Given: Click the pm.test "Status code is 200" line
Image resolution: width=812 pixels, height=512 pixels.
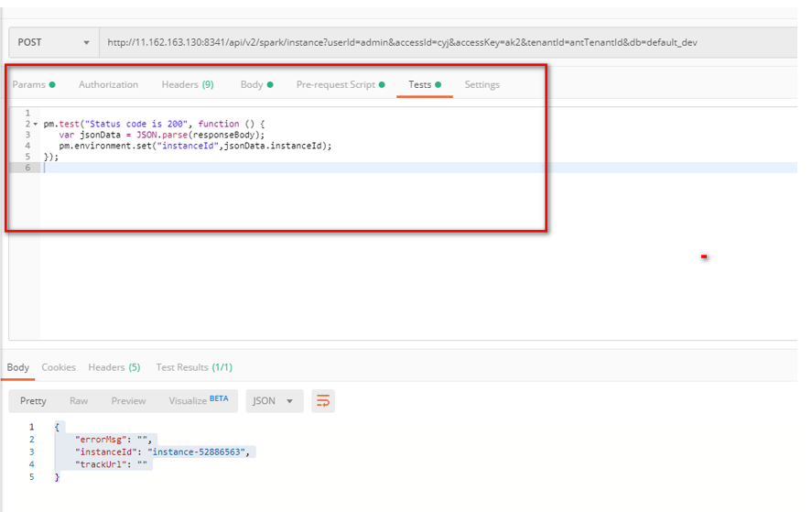Looking at the screenshot, I should 154,124.
